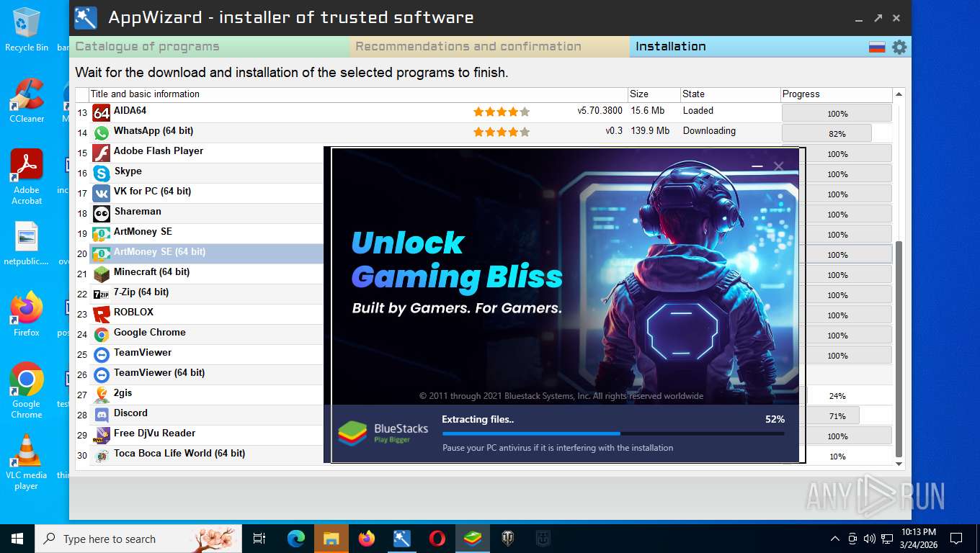Open Microsoft Edge from taskbar
The width and height of the screenshot is (980, 553).
click(x=296, y=539)
